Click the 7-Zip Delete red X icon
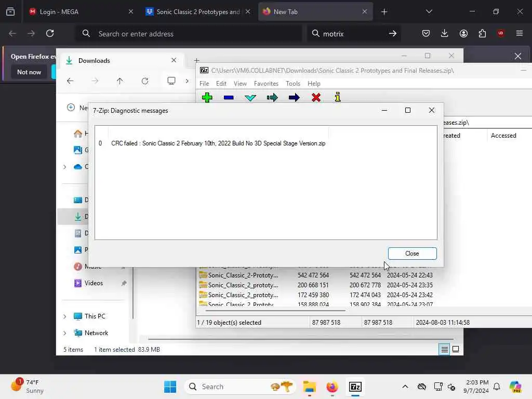This screenshot has width=532, height=399. [316, 98]
